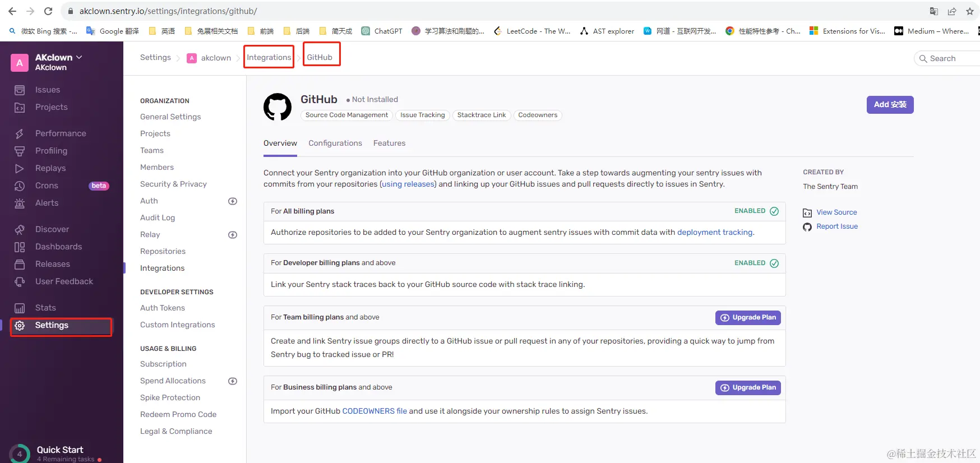Open the Crons clock icon
This screenshot has width=980, height=463.
[20, 186]
